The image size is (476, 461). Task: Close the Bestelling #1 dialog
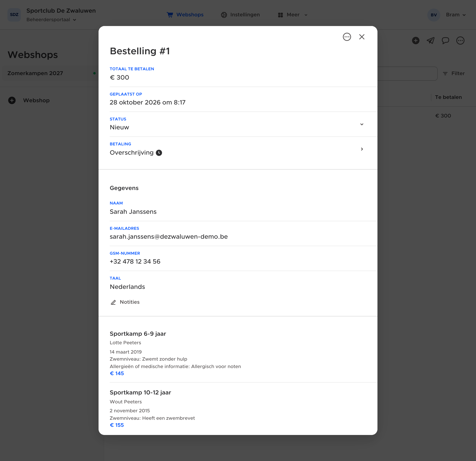click(362, 37)
